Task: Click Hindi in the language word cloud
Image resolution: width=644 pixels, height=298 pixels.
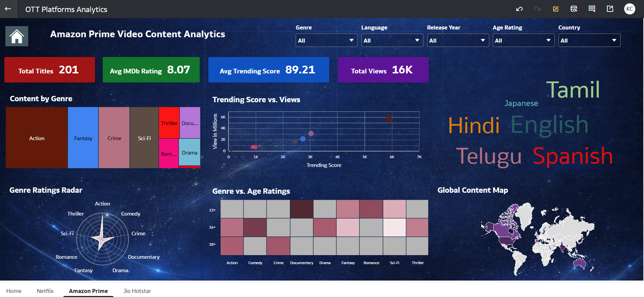Action: (474, 125)
